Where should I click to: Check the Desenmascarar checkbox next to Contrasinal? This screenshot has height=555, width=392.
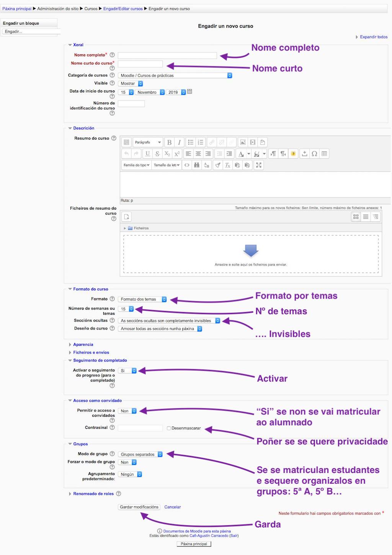[x=168, y=428]
